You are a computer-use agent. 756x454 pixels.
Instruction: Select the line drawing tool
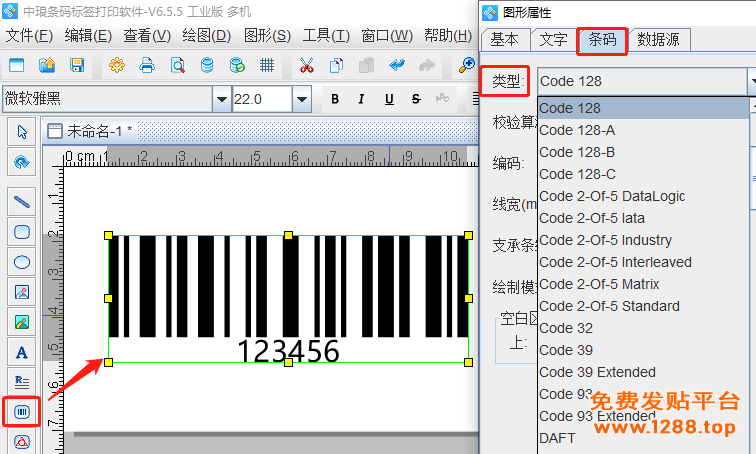[x=22, y=201]
